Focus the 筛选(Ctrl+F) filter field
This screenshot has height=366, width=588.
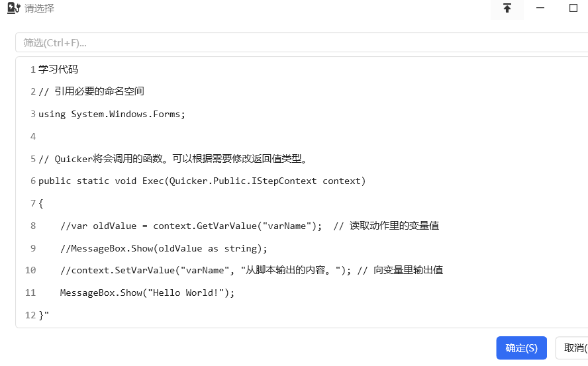click(302, 42)
